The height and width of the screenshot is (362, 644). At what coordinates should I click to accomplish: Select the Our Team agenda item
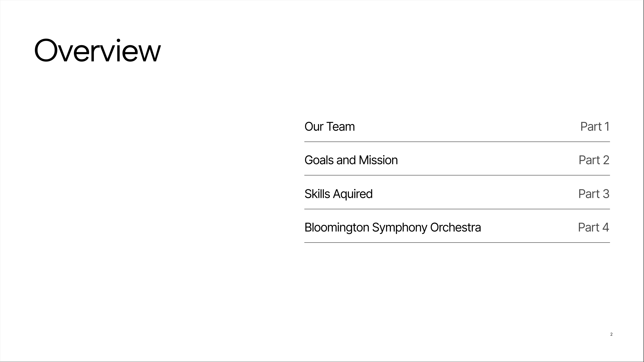tap(330, 127)
